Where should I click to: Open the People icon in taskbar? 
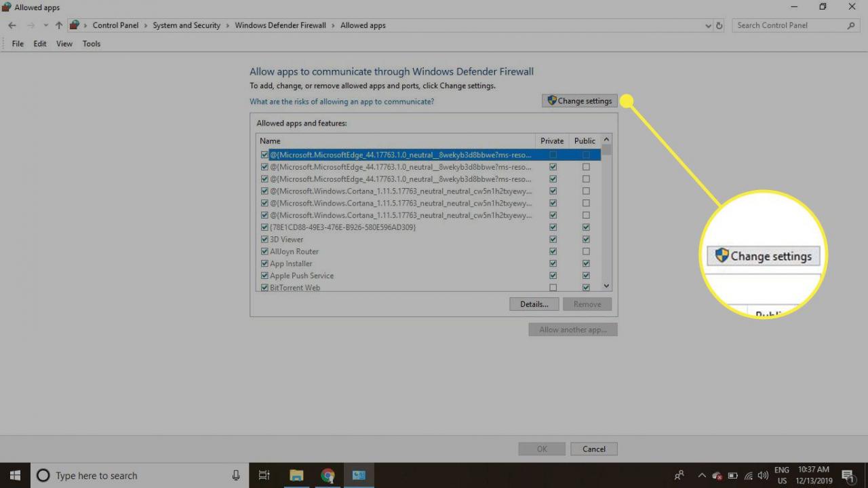pyautogui.click(x=679, y=475)
